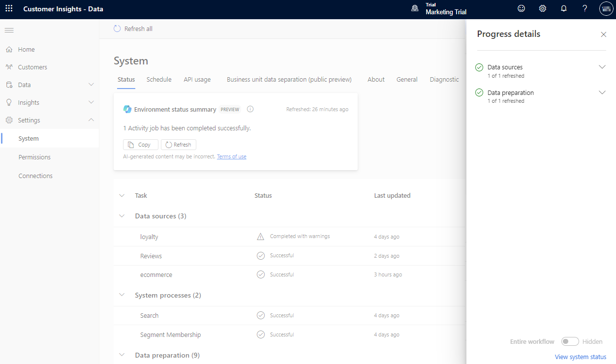View notifications via the bell icon
The height and width of the screenshot is (364, 616).
564,8
